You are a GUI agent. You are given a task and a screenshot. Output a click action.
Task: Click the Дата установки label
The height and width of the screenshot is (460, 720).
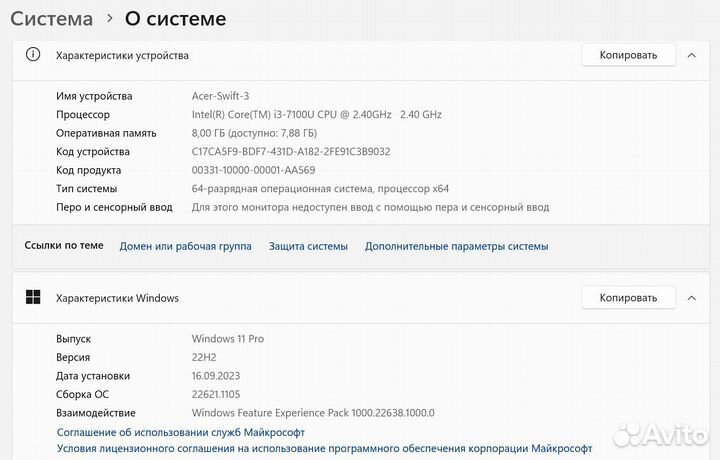coord(93,376)
